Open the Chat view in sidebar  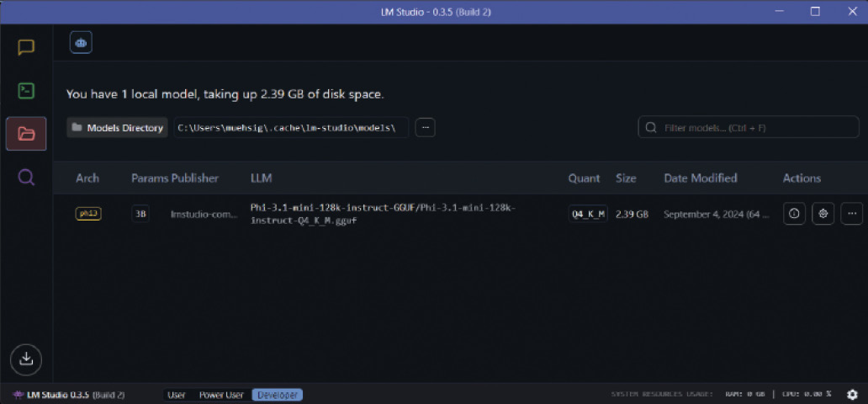26,47
